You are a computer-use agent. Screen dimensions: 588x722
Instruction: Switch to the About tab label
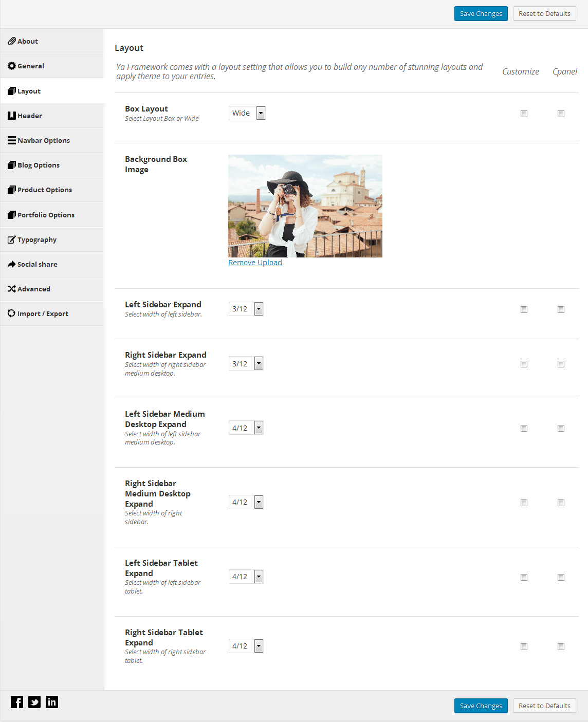point(28,41)
